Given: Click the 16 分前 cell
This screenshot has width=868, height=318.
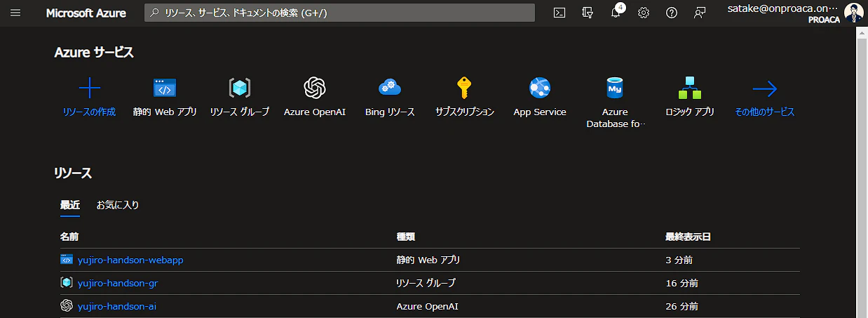Looking at the screenshot, I should pos(681,283).
